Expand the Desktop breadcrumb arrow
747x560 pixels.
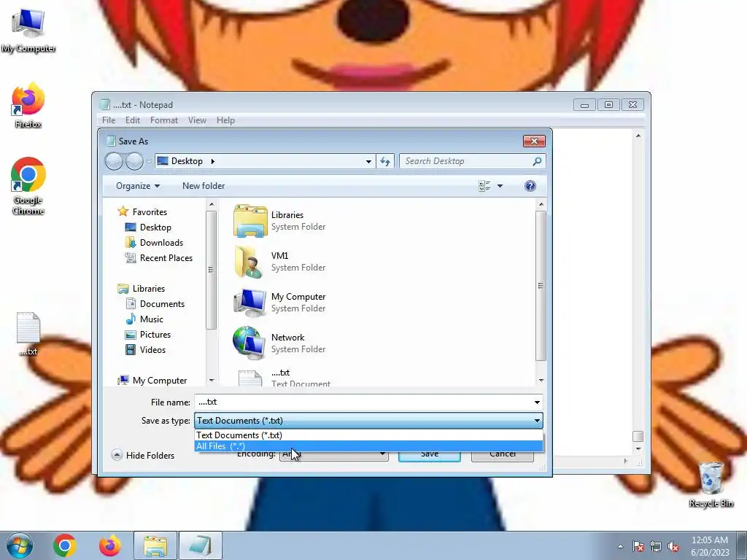(x=212, y=161)
